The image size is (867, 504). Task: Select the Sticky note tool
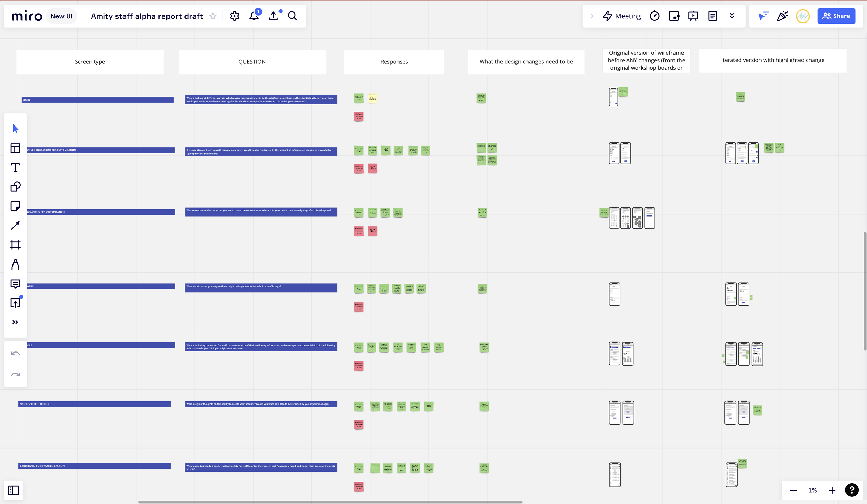(15, 206)
